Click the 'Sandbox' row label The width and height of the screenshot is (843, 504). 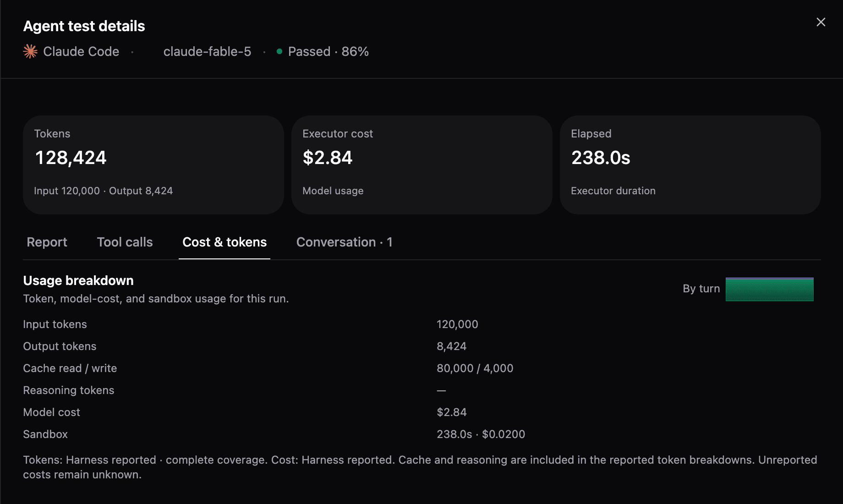click(45, 434)
